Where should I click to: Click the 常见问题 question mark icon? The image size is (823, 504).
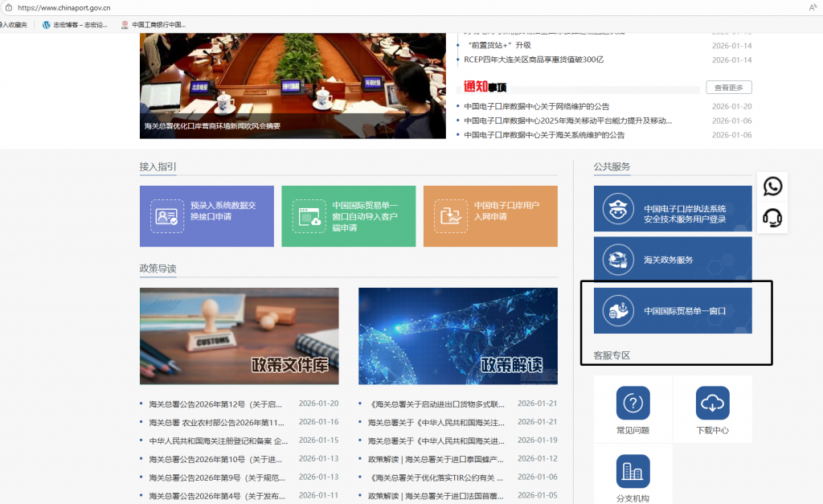tap(633, 403)
